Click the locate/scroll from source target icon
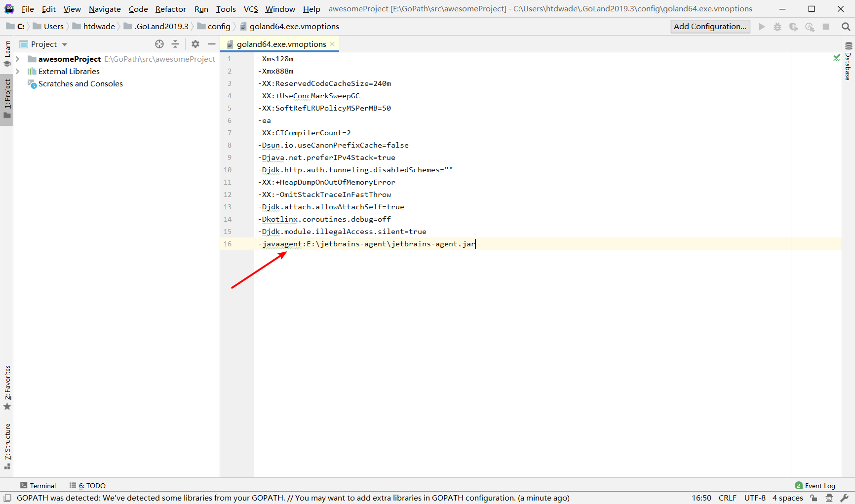Viewport: 855px width, 504px height. coord(159,44)
